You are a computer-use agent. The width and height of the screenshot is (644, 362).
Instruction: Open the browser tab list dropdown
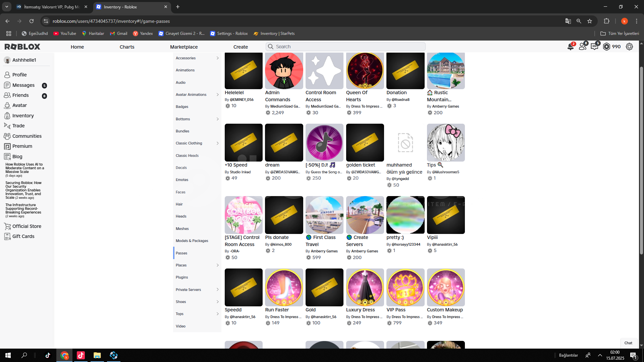(x=7, y=7)
